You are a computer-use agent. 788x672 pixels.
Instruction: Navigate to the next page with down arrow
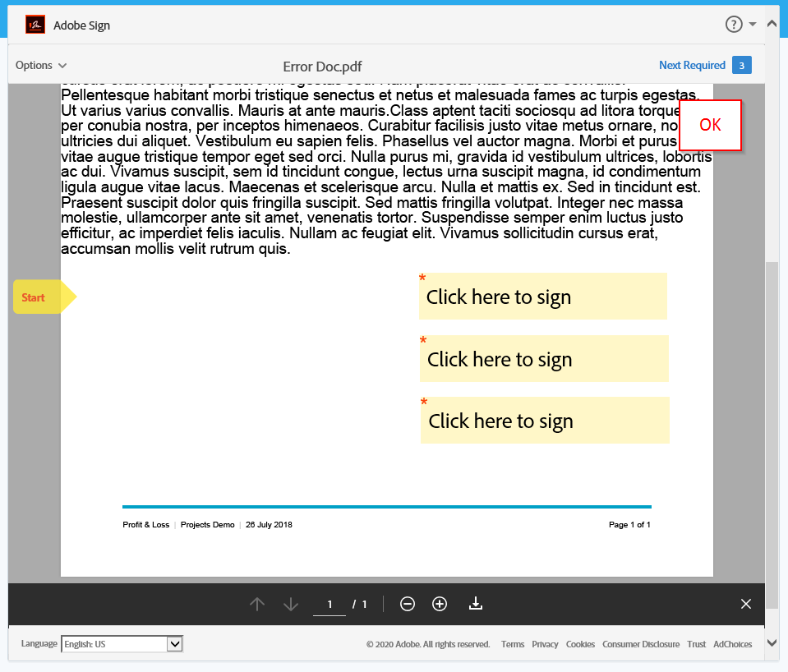(x=290, y=604)
